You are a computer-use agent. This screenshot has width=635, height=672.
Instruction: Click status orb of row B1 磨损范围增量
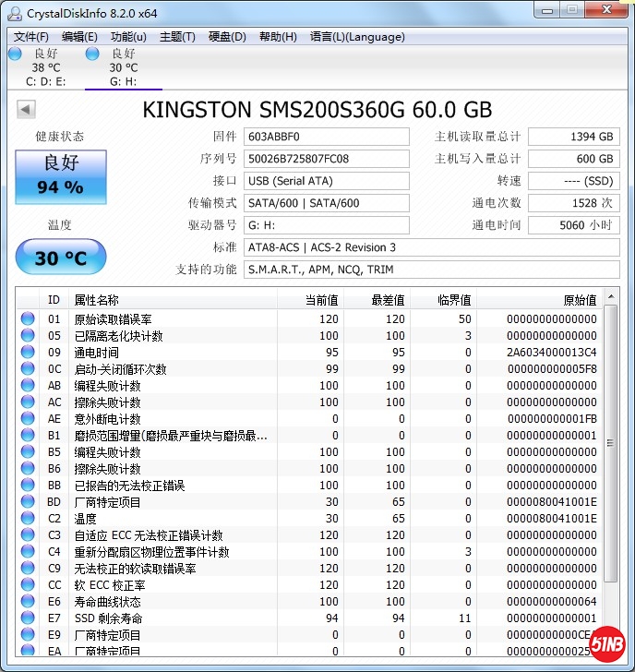click(x=28, y=436)
